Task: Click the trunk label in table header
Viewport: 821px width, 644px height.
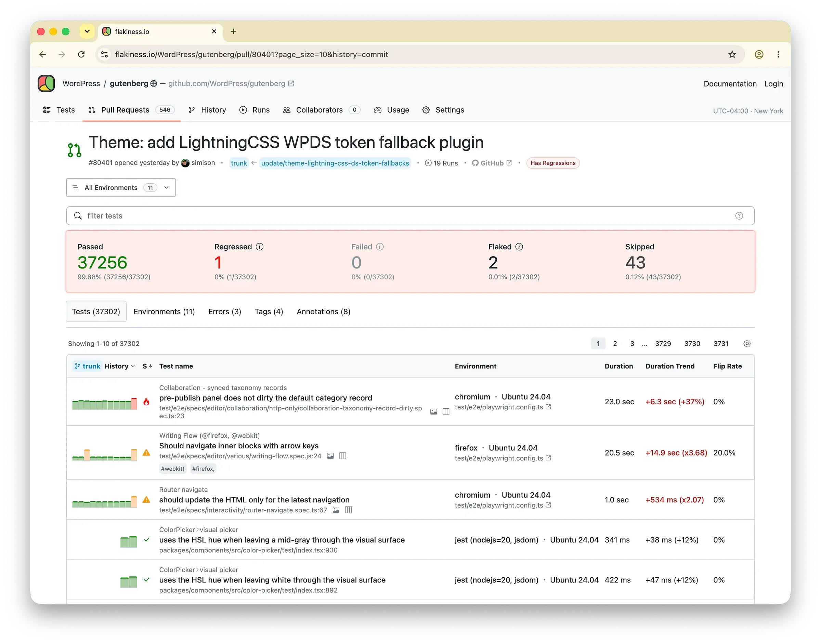Action: pyautogui.click(x=88, y=366)
